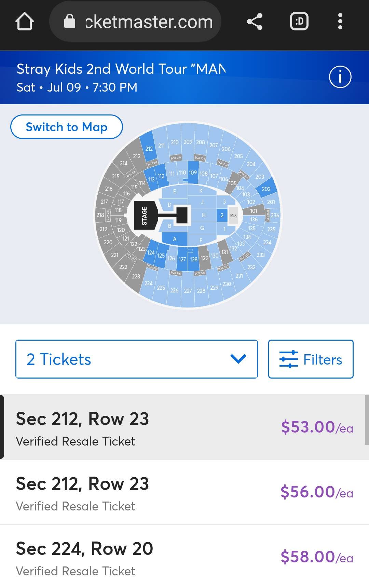
Task: Tap the Filters sliders icon
Action: click(x=288, y=359)
